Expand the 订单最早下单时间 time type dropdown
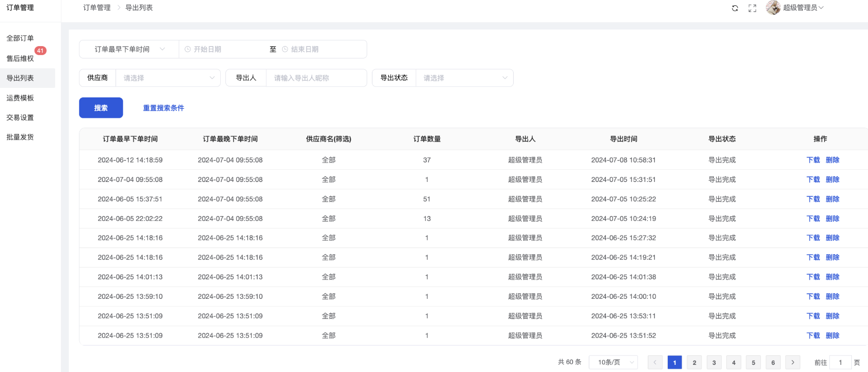 (x=129, y=49)
